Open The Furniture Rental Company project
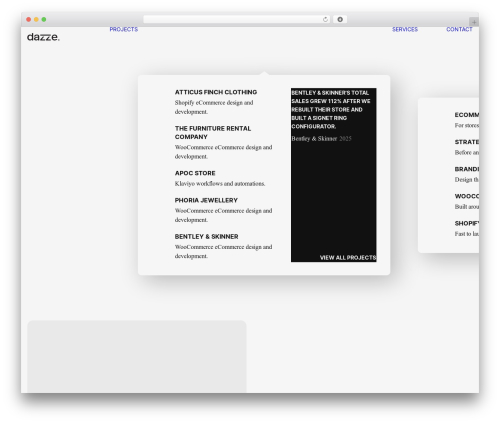Screen dimensions: 500x423 [x=213, y=133]
